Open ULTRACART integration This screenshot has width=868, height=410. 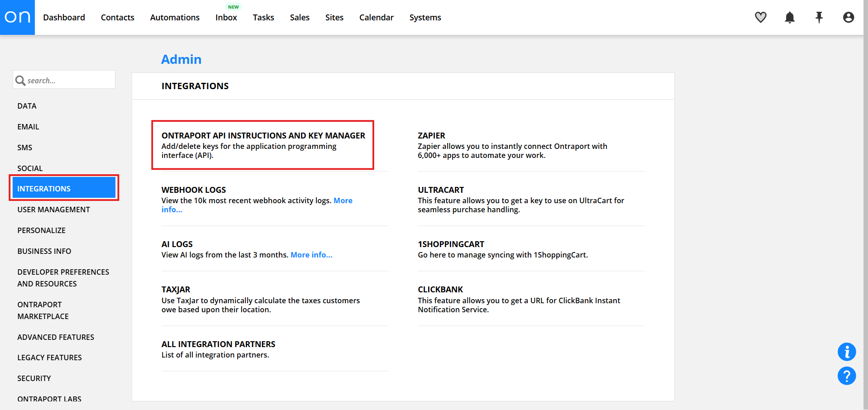(x=441, y=190)
